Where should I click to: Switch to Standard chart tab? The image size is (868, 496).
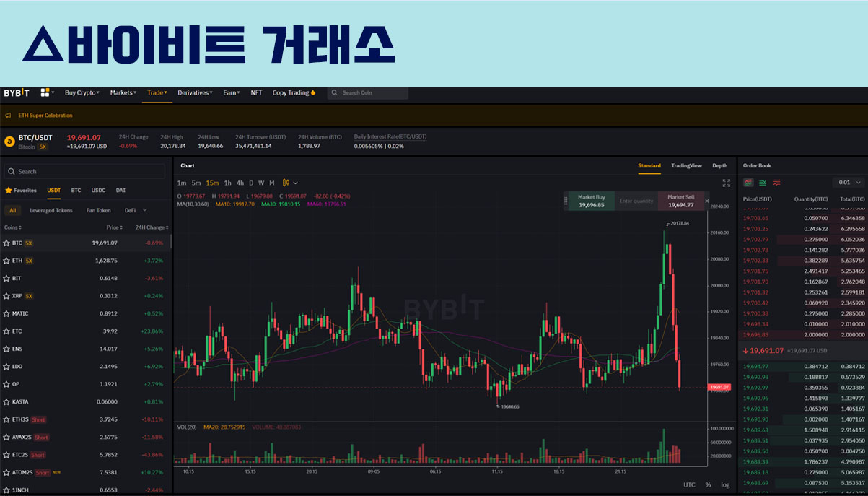(649, 166)
